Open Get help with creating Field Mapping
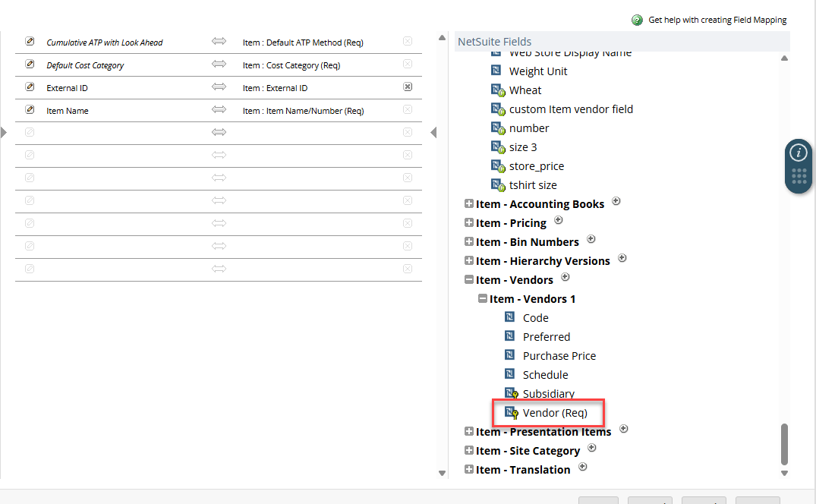This screenshot has height=504, width=816. pos(717,20)
